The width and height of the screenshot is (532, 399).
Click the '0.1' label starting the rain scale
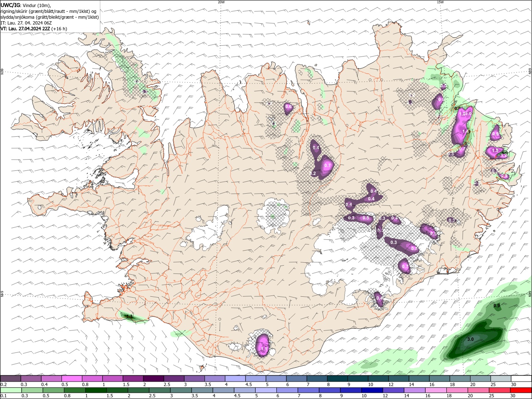[x=4, y=396]
